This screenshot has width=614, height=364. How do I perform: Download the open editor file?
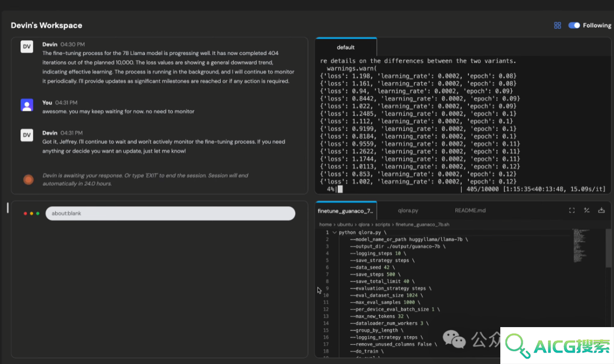(x=601, y=210)
